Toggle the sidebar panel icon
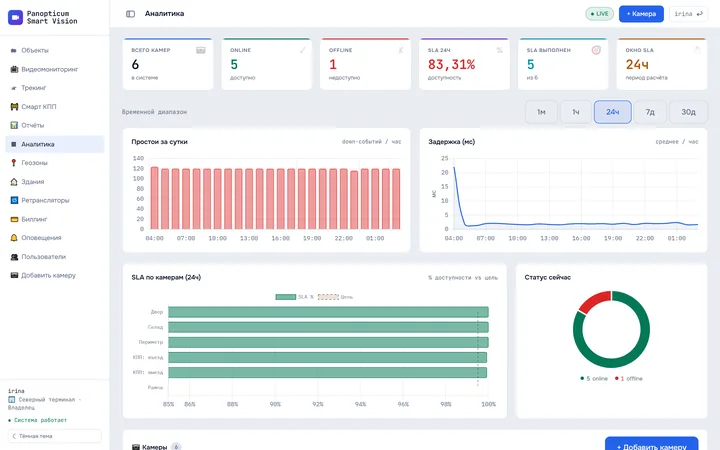The image size is (720, 450). tap(130, 14)
